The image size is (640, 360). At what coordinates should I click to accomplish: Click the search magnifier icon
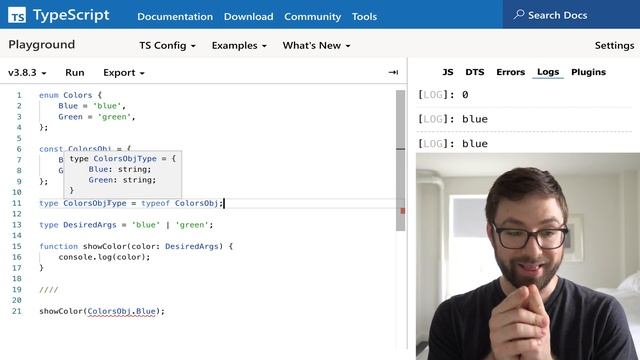click(x=519, y=15)
